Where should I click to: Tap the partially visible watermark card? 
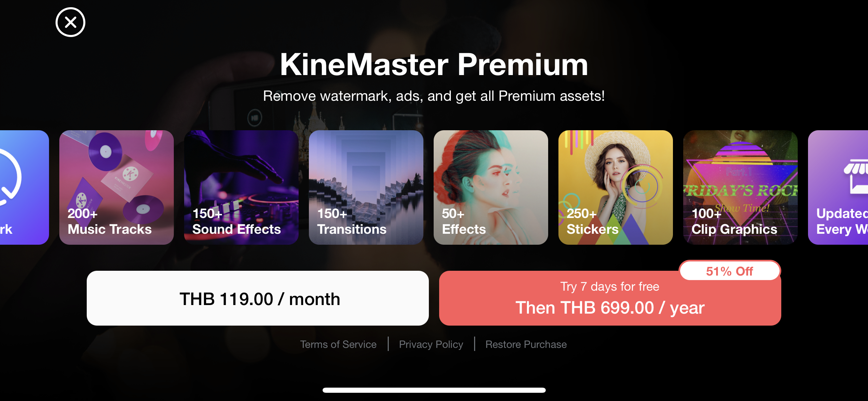24,187
